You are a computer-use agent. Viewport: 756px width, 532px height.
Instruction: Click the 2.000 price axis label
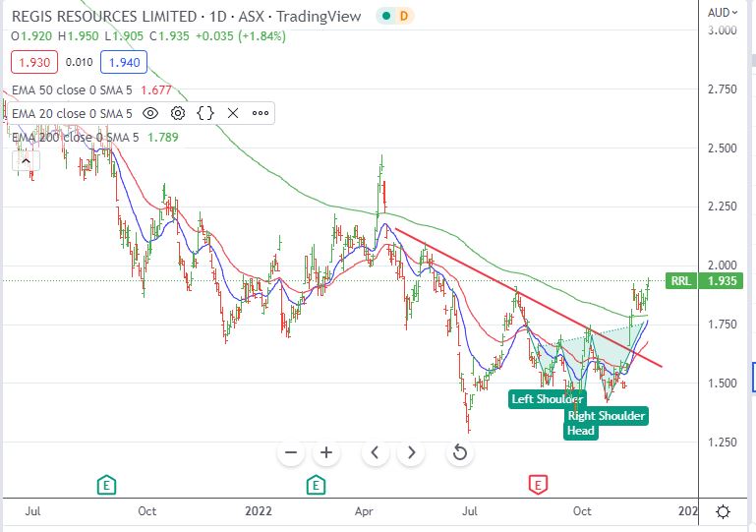722,266
